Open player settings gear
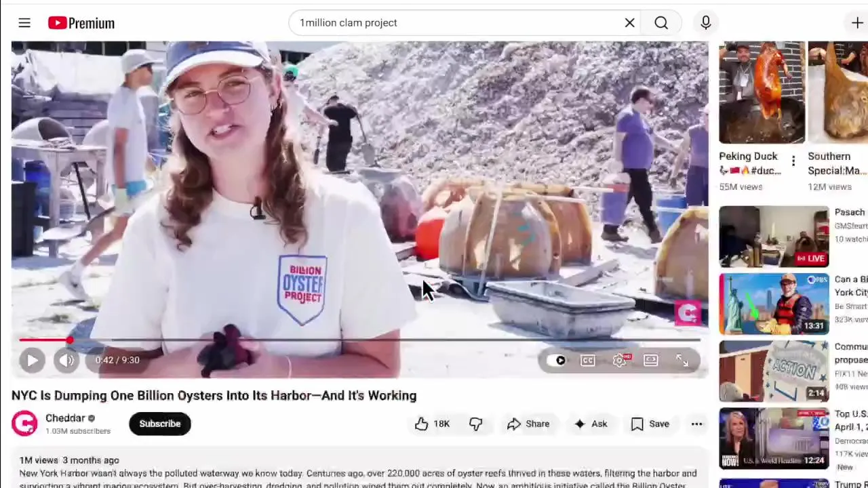This screenshot has height=488, width=868. coord(620,361)
